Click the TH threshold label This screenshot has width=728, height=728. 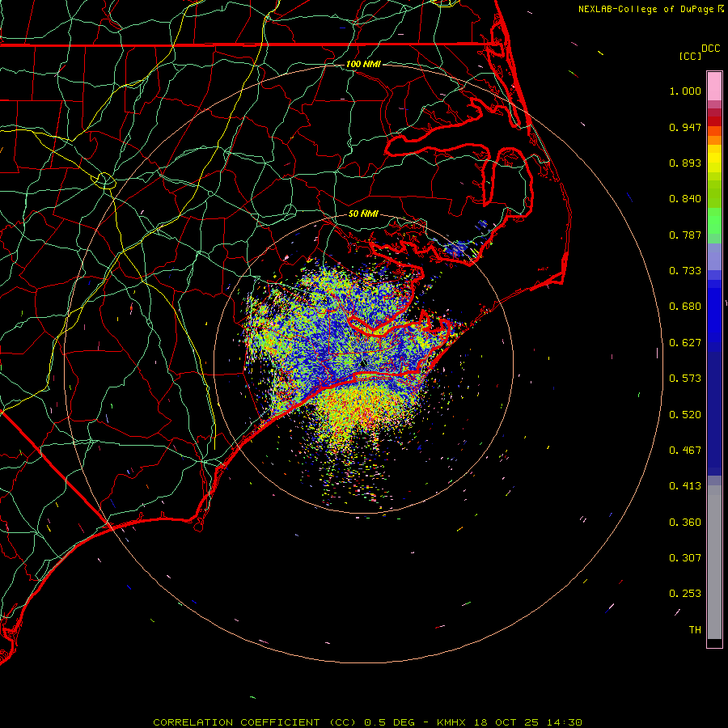tap(695, 630)
